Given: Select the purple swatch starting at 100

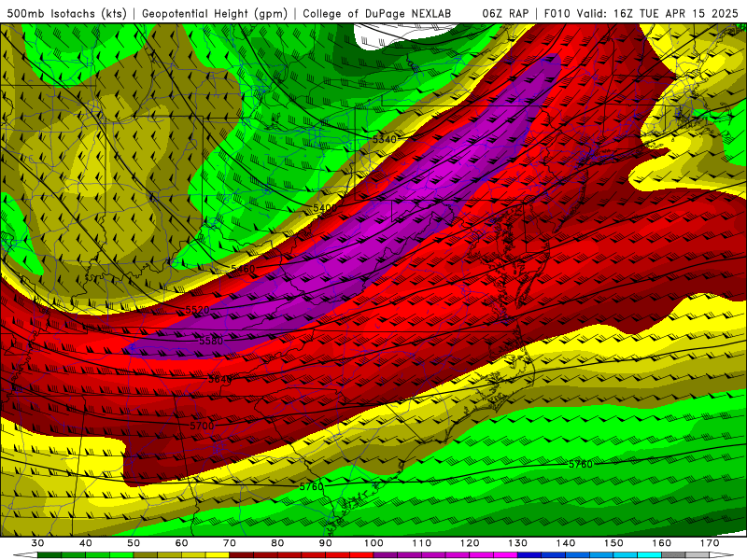Looking at the screenshot, I should [386, 555].
